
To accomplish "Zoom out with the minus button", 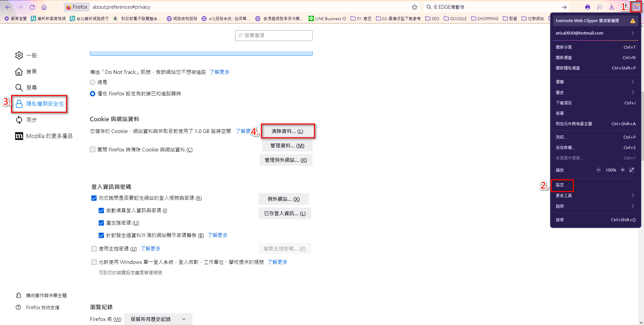I will click(598, 170).
